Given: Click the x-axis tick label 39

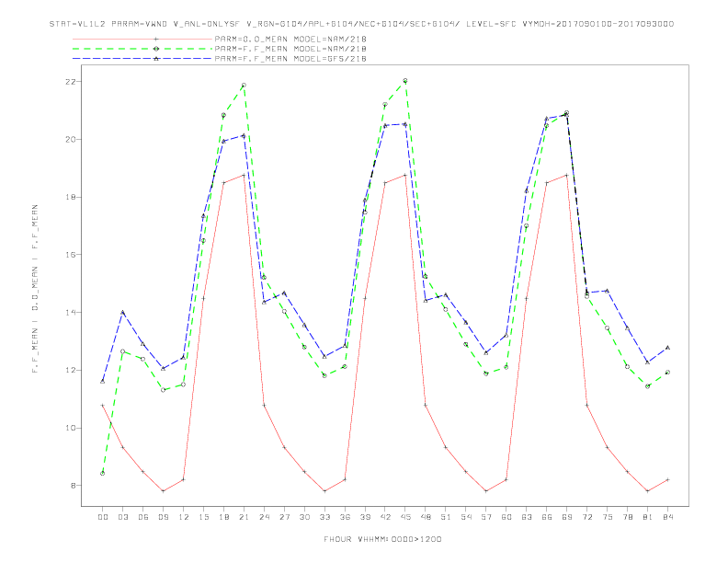Looking at the screenshot, I should coord(365,517).
